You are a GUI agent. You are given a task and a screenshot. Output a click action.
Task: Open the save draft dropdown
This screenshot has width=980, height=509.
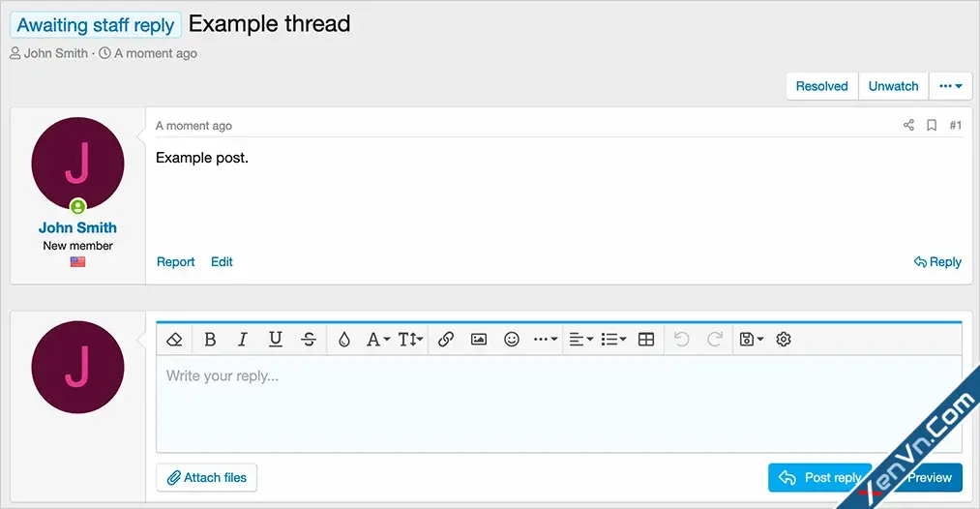(752, 339)
